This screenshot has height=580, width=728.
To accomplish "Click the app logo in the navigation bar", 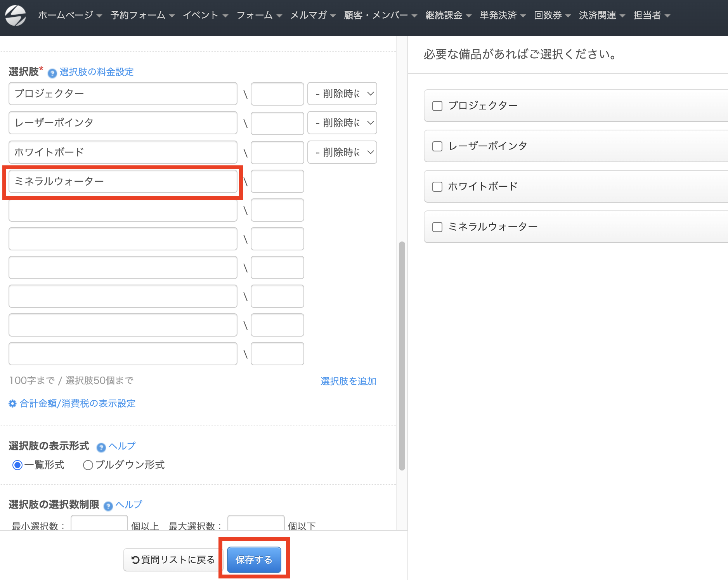I will (16, 16).
